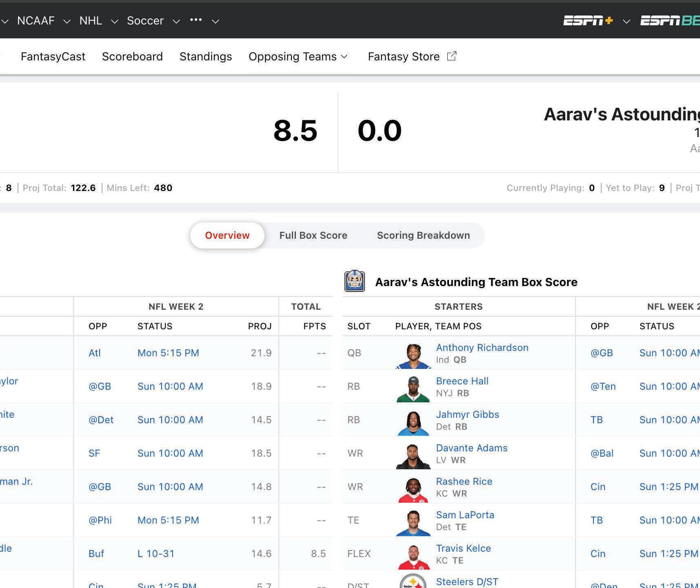Click Jahmyr Gibbs's player headshot
Screen dimensions: 700x588
point(413,423)
